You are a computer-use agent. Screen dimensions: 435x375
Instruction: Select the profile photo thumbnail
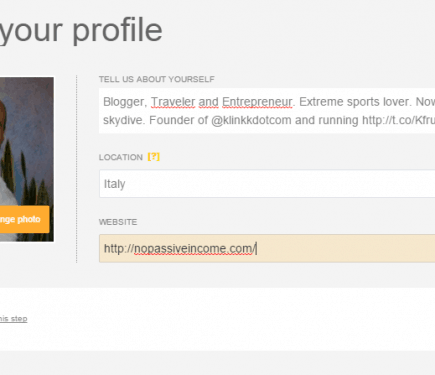pos(27,159)
